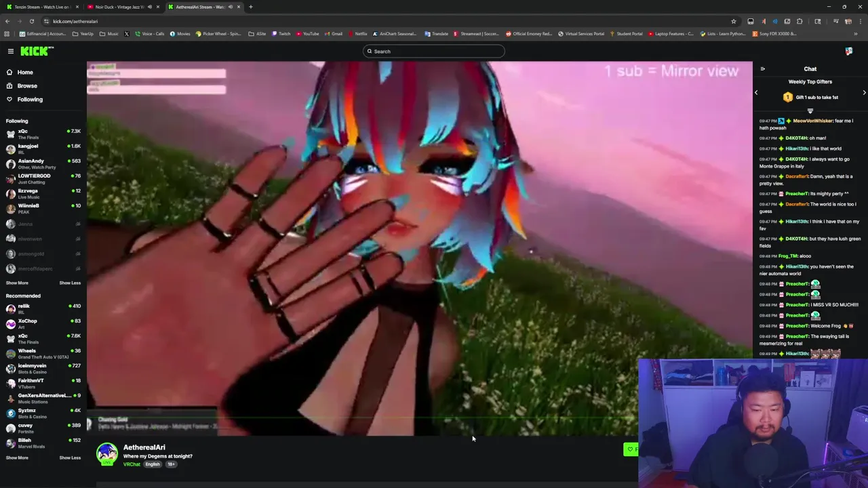Viewport: 868px width, 488px height.
Task: Mute the AetherealAri tab audio
Action: coord(230,7)
